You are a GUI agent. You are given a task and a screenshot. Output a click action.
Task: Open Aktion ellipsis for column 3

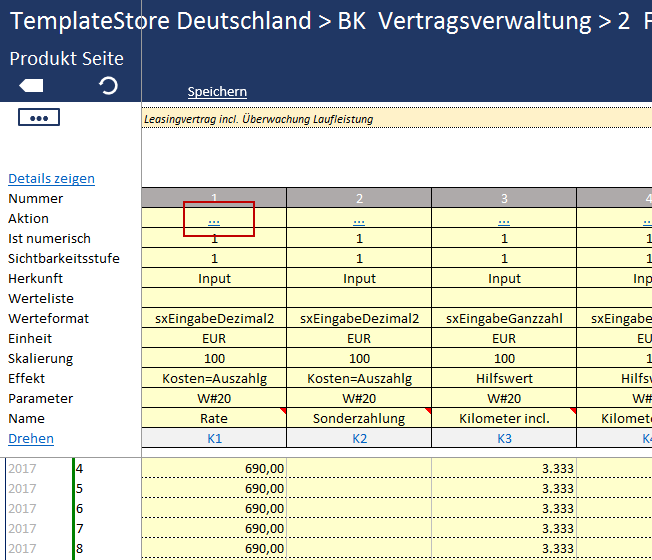coord(504,219)
